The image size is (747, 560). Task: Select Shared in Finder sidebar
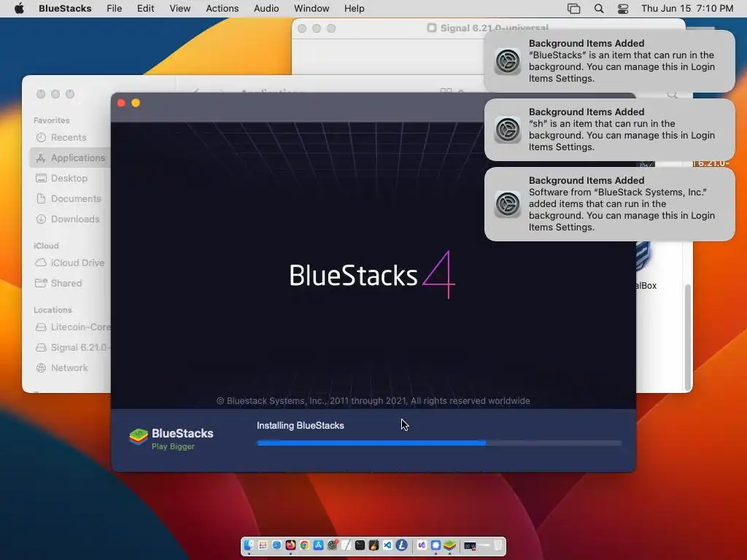[71, 284]
